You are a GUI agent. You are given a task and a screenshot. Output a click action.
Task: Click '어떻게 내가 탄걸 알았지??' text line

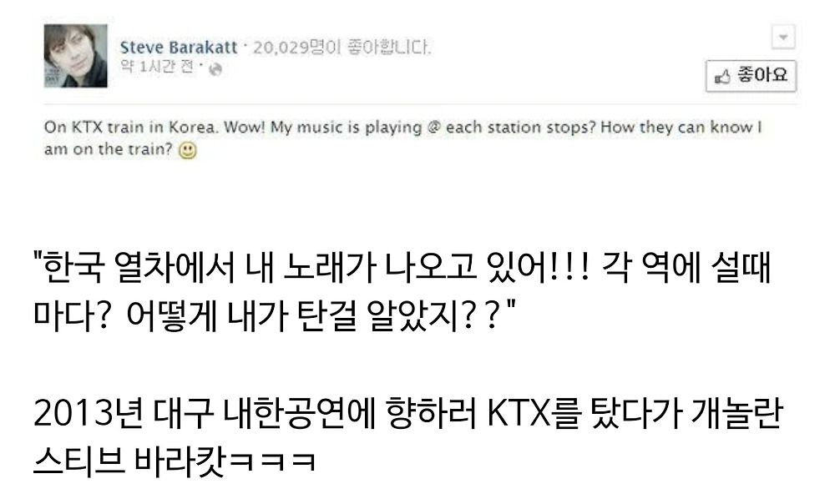coord(315,315)
